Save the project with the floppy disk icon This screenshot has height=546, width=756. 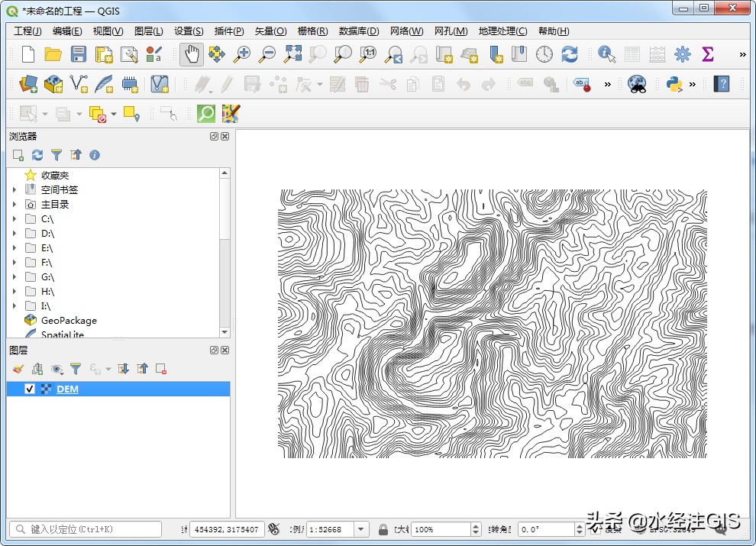pyautogui.click(x=78, y=54)
